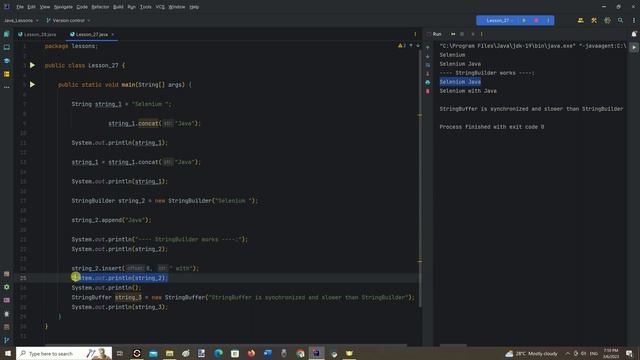Viewport: 640px width, 360px height.
Task: Open the Project tool window icon
Action: tap(7, 34)
